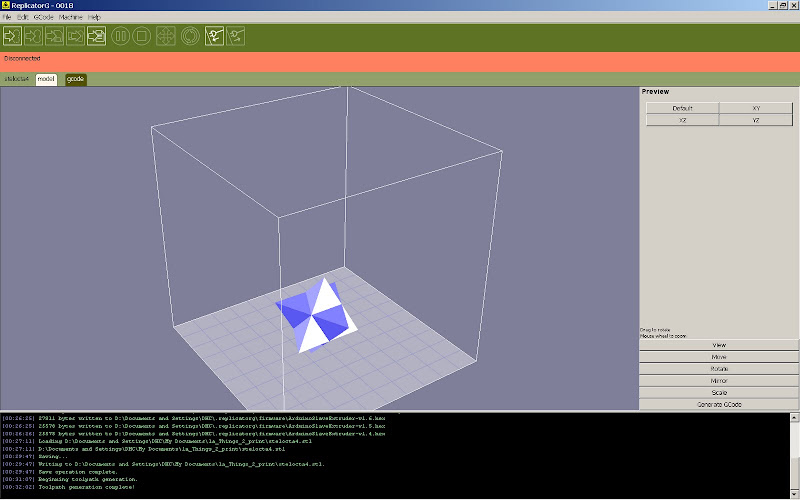Switch to the gcode tab
The image size is (800, 500).
(x=76, y=79)
